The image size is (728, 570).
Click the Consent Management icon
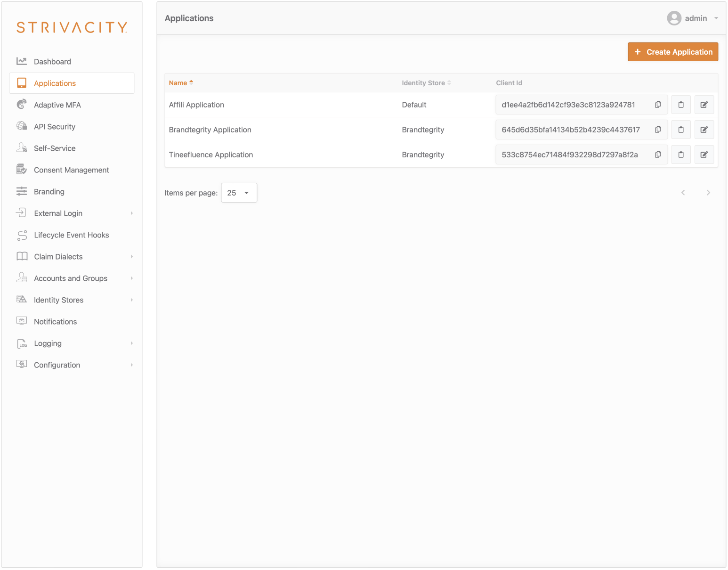(22, 170)
